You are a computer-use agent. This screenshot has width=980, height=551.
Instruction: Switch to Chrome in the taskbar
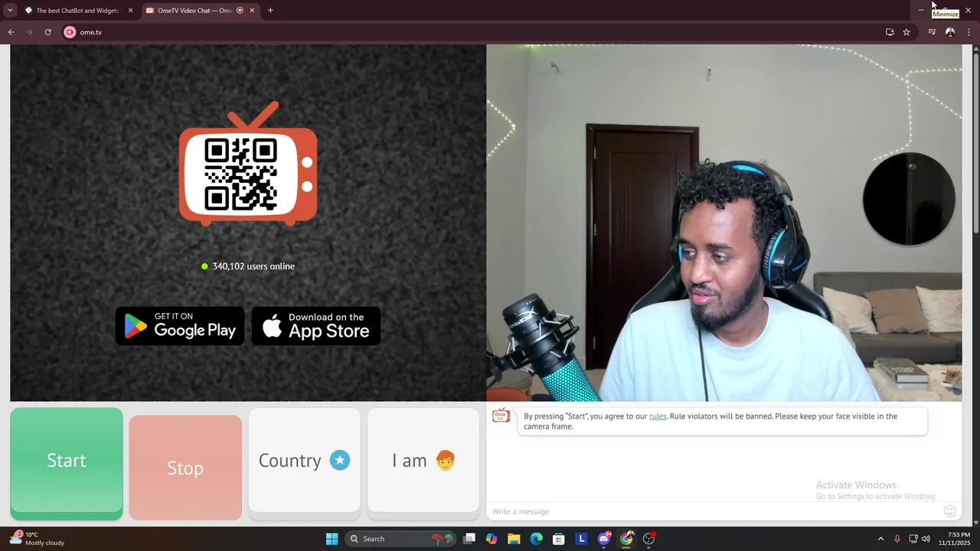tap(626, 539)
